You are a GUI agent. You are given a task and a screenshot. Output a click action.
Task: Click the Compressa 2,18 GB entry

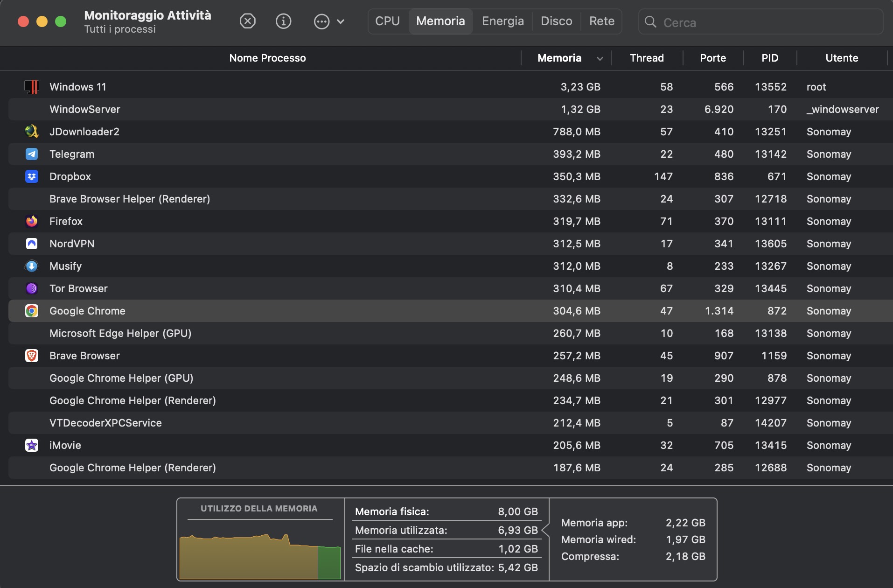(633, 556)
